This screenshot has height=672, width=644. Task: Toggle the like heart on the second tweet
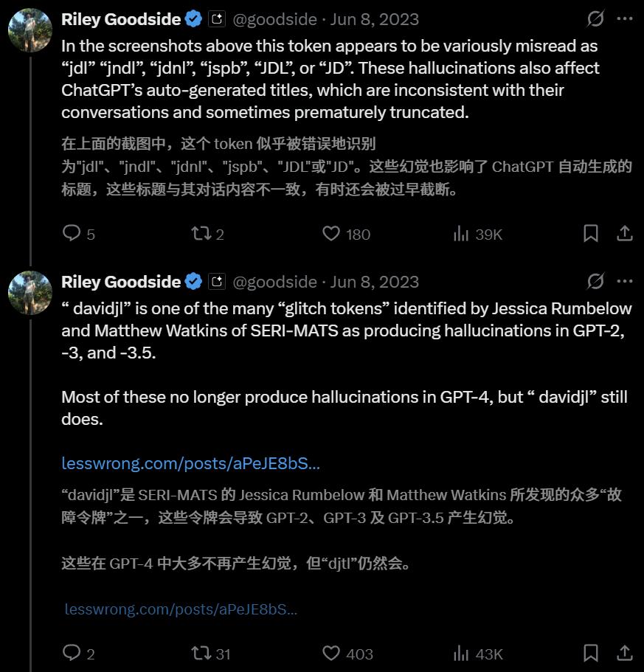pyautogui.click(x=332, y=654)
